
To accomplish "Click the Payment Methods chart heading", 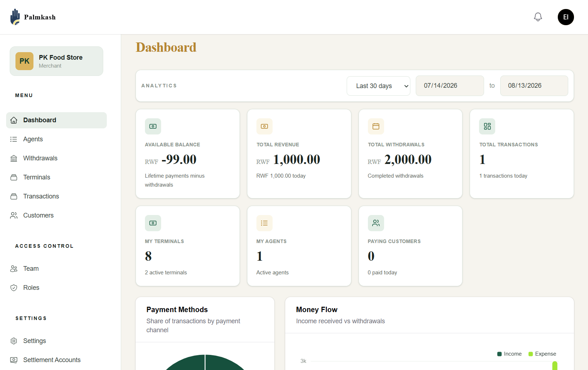I will click(x=177, y=310).
